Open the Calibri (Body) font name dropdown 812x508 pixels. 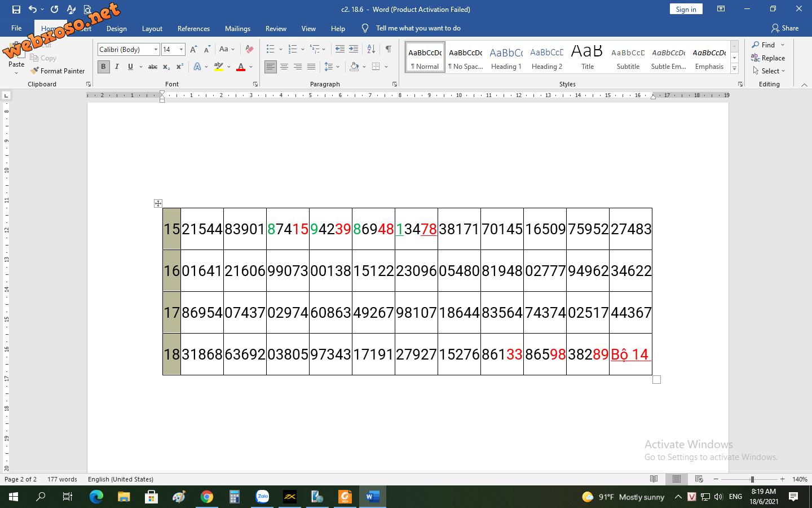[156, 50]
